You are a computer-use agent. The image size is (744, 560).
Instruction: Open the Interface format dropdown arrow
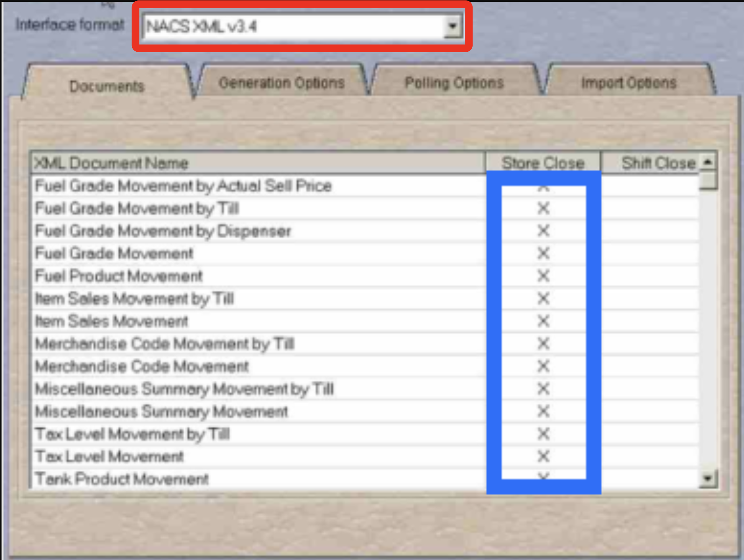(x=452, y=26)
